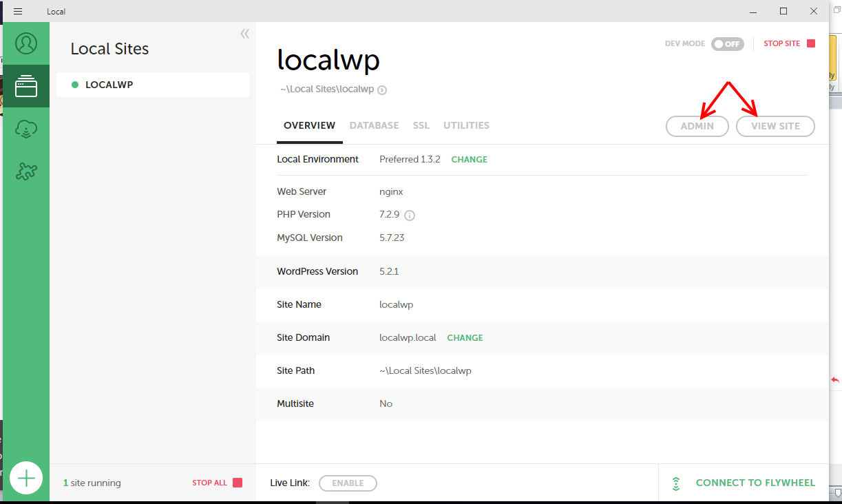Click the Site Name localwp value
This screenshot has width=842, height=504.
(x=396, y=305)
